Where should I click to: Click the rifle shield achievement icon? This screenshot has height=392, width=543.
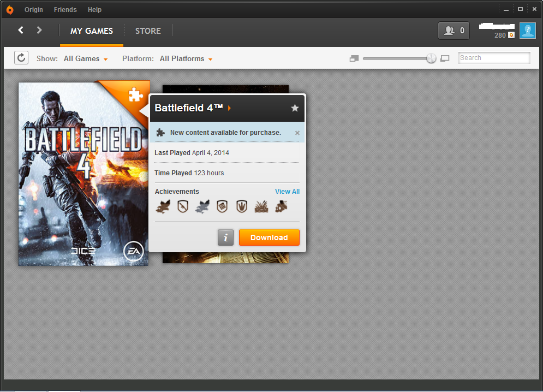coord(183,206)
